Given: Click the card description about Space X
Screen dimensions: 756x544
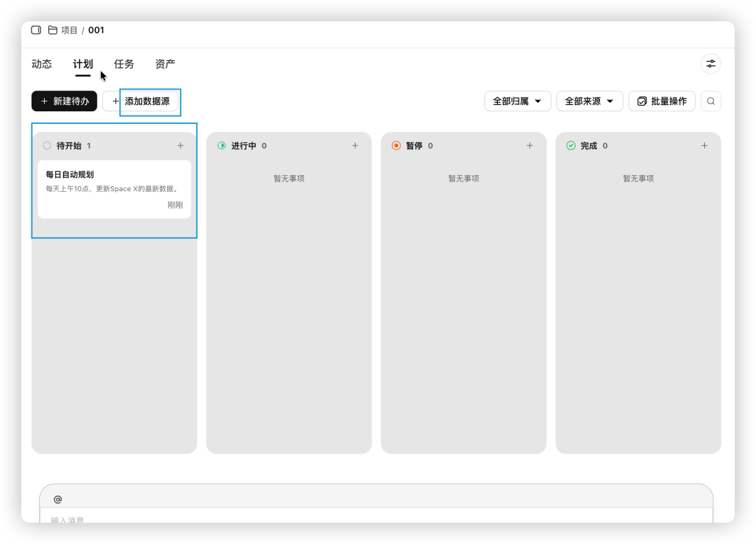Looking at the screenshot, I should click(x=112, y=188).
